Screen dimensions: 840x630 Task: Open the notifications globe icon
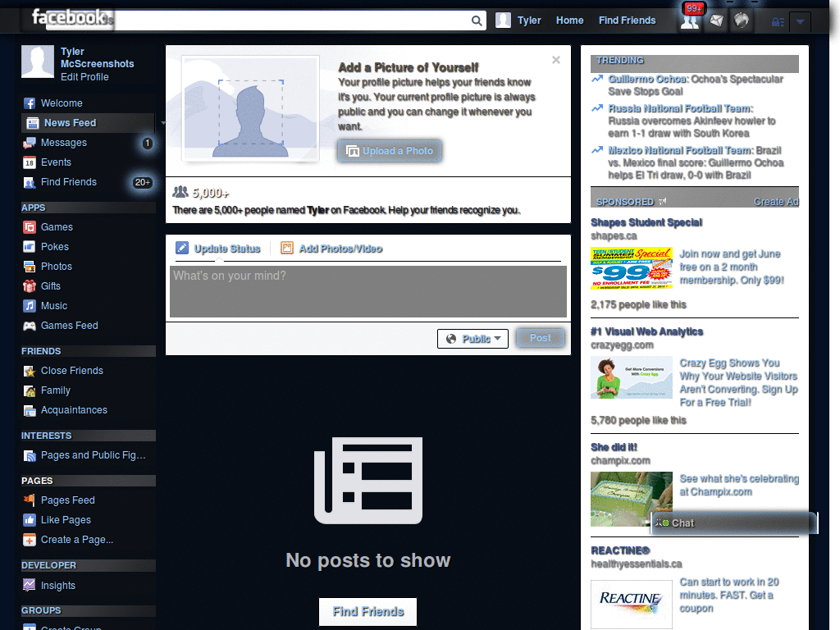742,21
